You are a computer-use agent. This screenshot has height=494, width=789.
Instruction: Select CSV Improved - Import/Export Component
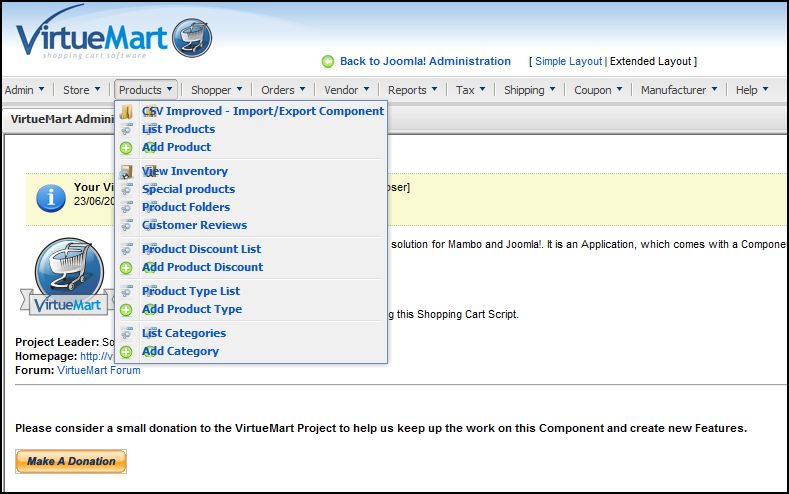tap(263, 111)
